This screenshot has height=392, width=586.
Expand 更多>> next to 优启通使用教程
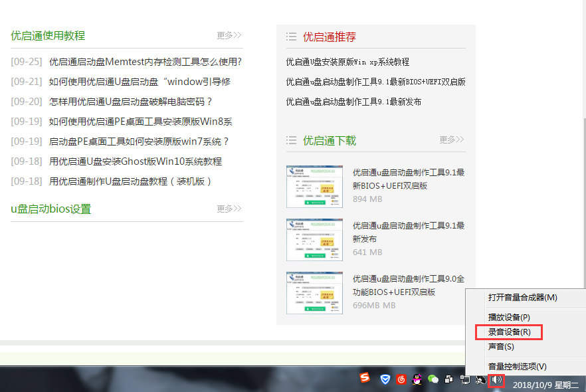coord(229,35)
